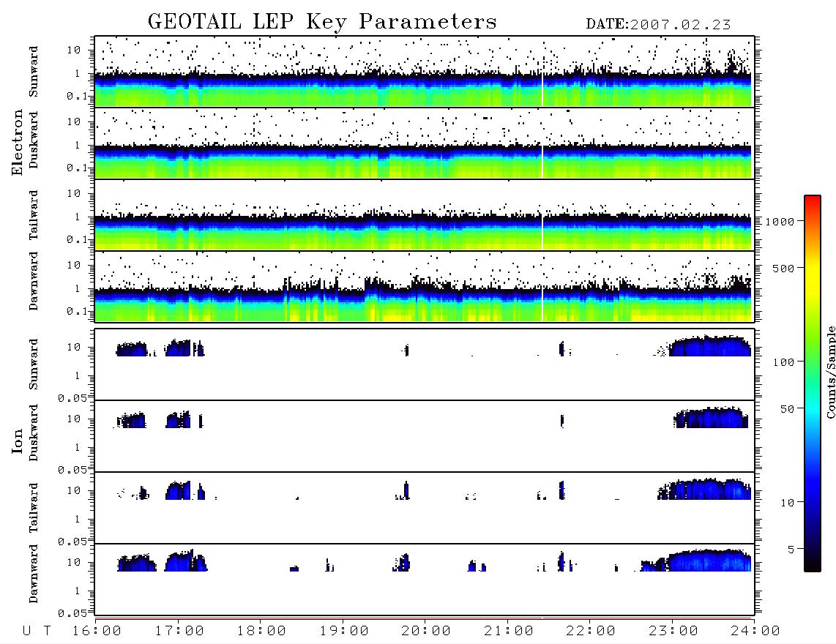This screenshot has width=836, height=644.
Task: Select the Electron Sunward panel label
Action: pyautogui.click(x=34, y=72)
